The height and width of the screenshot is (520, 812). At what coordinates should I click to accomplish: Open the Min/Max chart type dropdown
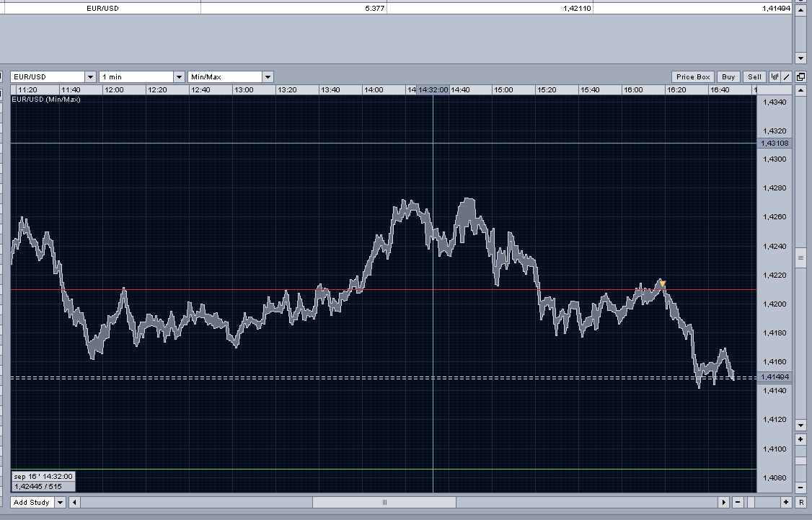268,76
